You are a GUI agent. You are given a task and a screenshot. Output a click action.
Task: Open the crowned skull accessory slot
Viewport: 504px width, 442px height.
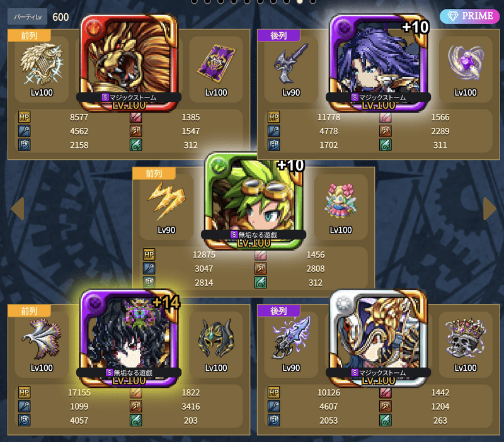pyautogui.click(x=466, y=344)
